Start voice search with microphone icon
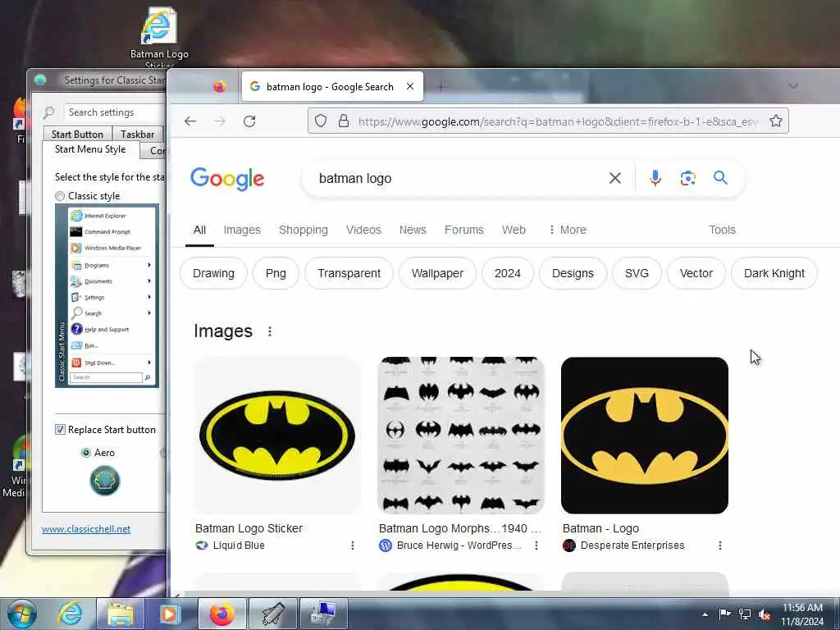The height and width of the screenshot is (630, 840). tap(655, 178)
